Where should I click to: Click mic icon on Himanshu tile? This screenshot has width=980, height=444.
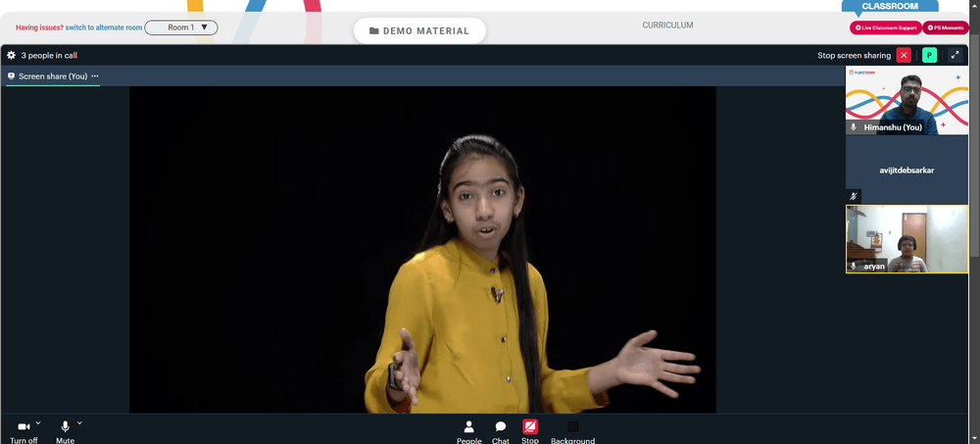(x=854, y=127)
